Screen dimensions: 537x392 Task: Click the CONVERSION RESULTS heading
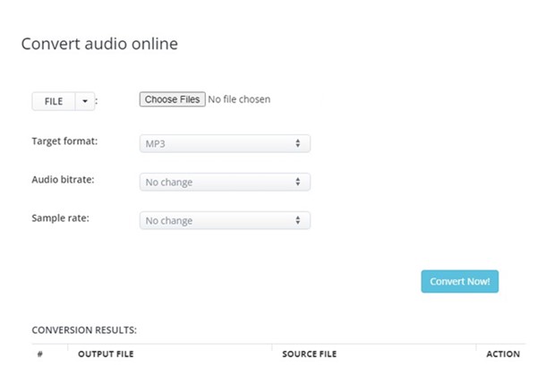84,330
